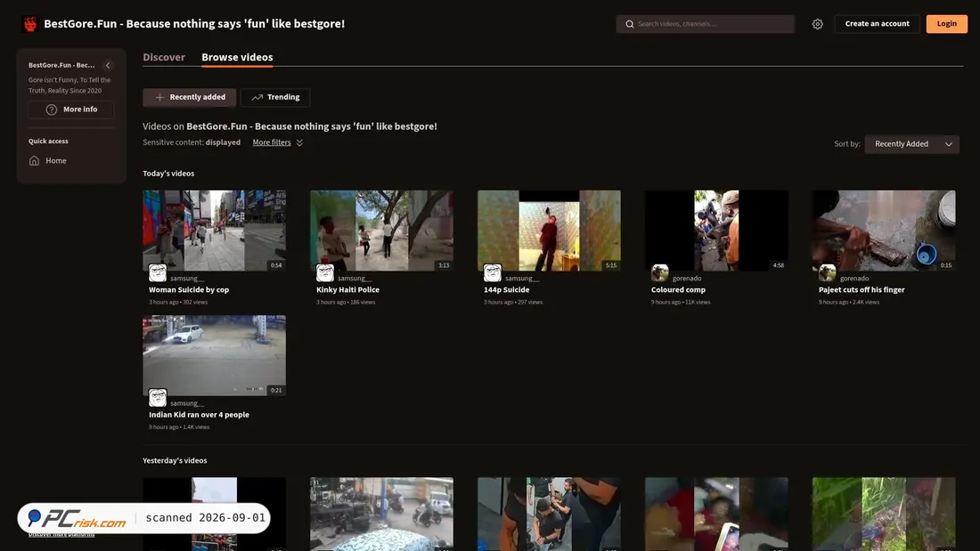980x551 pixels.
Task: Open the 'Indian Kid ran over 4 people' title
Action: click(x=199, y=415)
